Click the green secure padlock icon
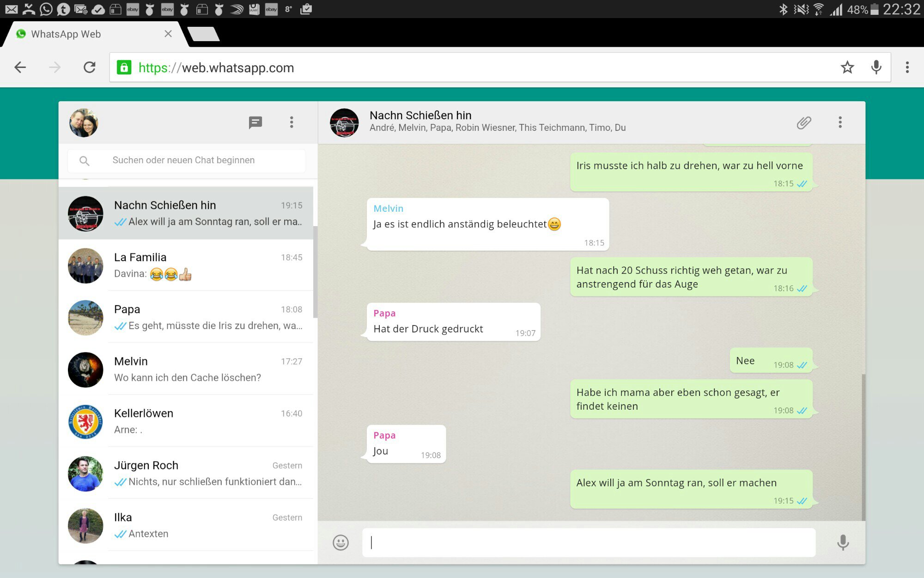 (x=123, y=68)
